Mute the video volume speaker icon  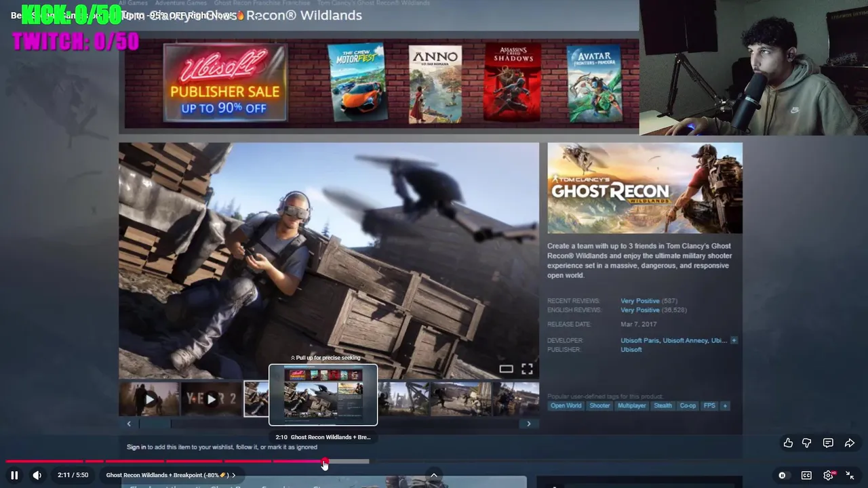pyautogui.click(x=37, y=475)
